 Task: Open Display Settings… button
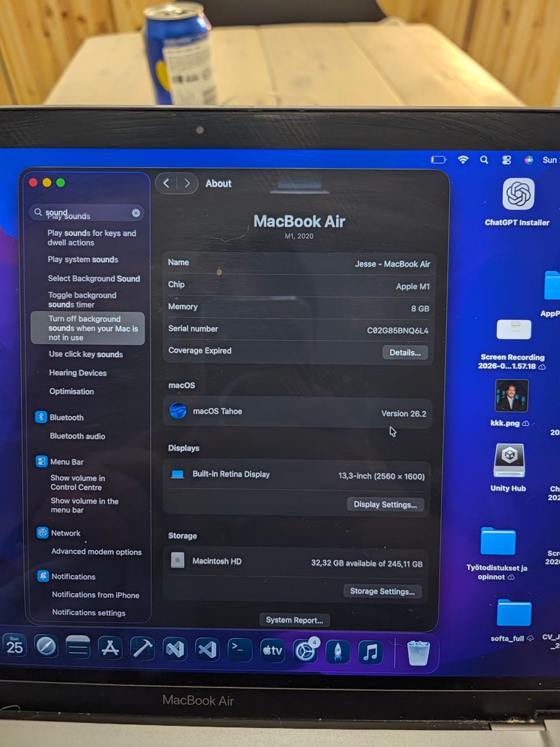[x=385, y=504]
